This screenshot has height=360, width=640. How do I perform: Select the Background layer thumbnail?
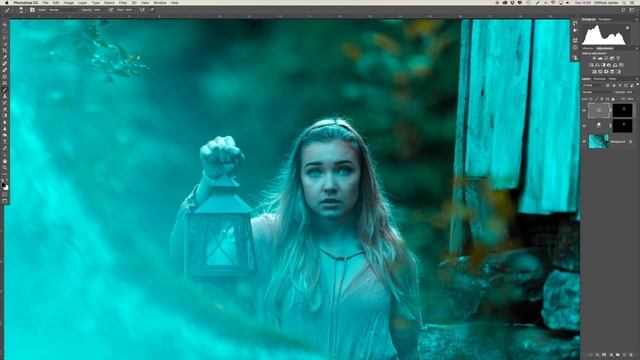tap(598, 141)
